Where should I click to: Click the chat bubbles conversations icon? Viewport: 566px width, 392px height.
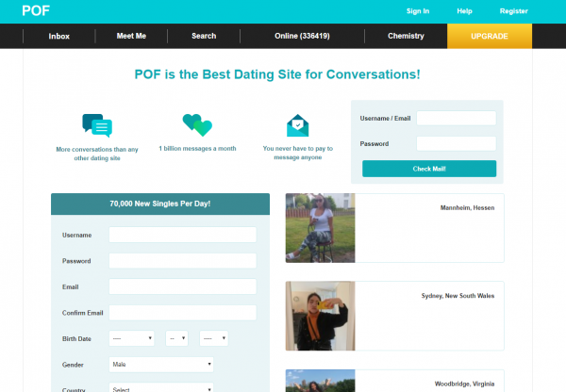97,125
